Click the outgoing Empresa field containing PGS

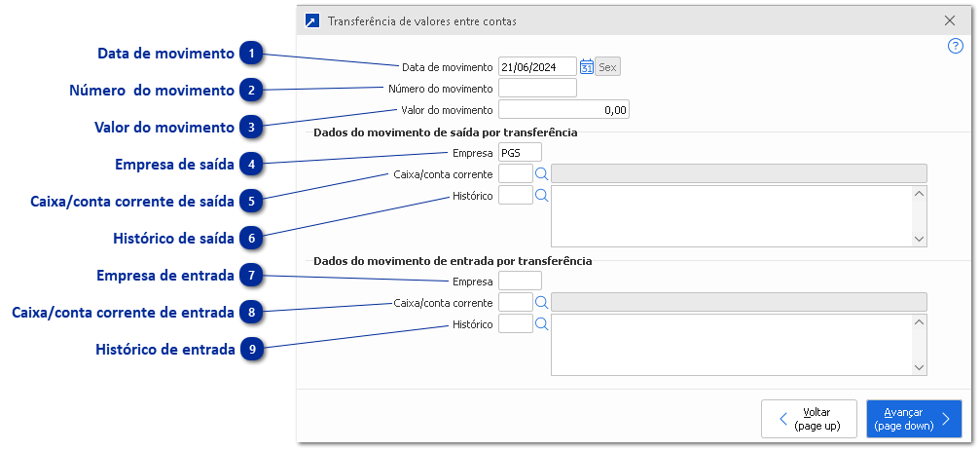520,152
